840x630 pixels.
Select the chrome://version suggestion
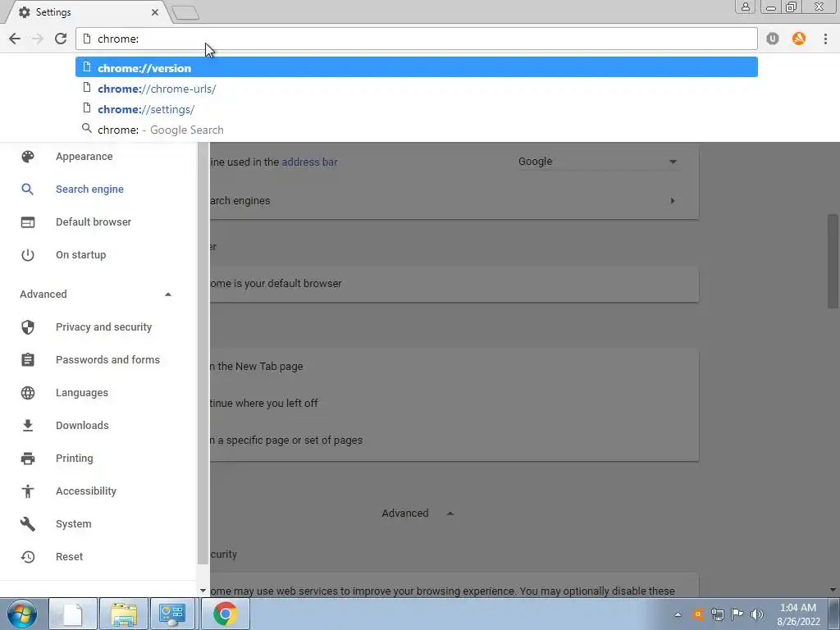(416, 67)
